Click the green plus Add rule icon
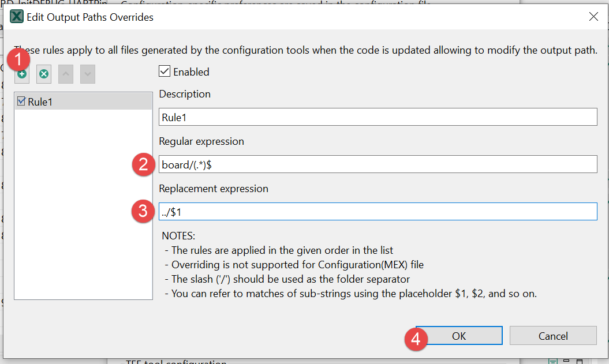Image resolution: width=609 pixels, height=364 pixels. (22, 74)
